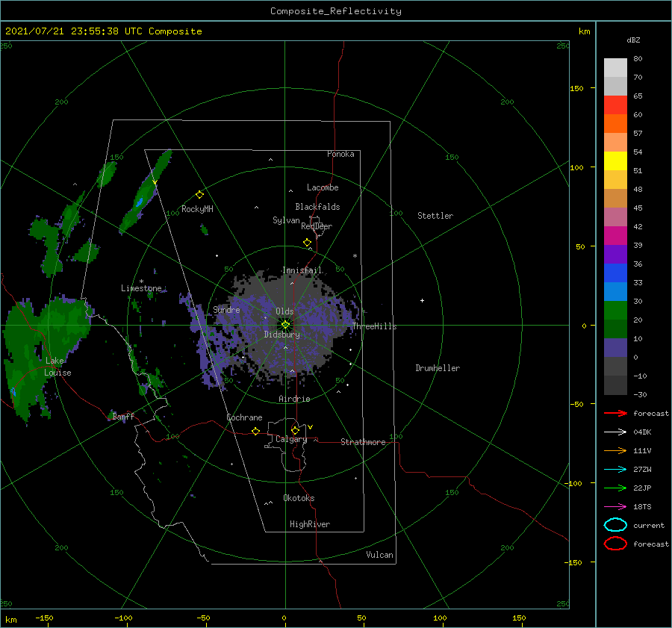Click the Composite_Reflectivity title
672x628 pixels.
point(336,11)
